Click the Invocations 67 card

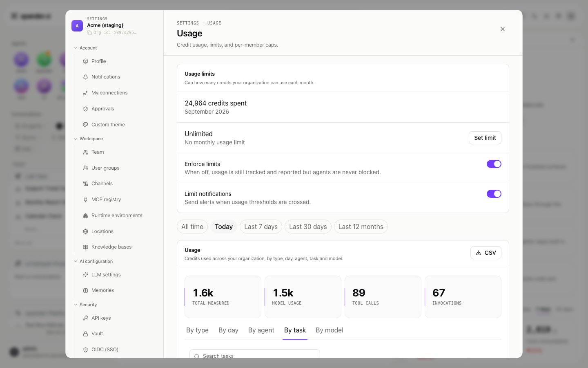coord(463,297)
